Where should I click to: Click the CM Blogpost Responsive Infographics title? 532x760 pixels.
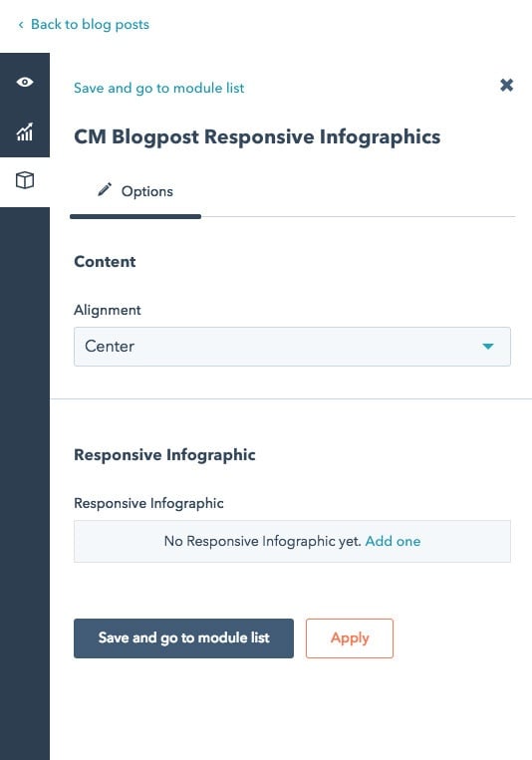pos(257,136)
